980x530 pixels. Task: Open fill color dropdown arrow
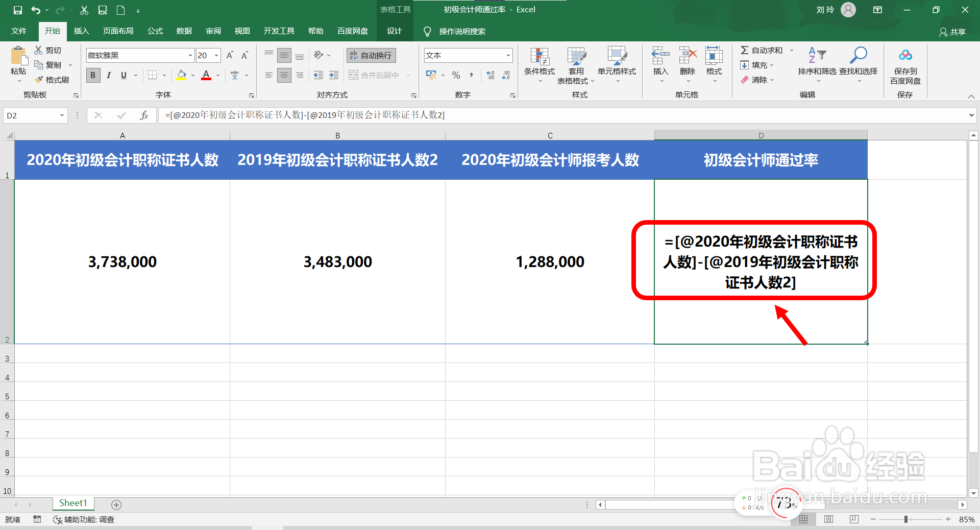[193, 75]
